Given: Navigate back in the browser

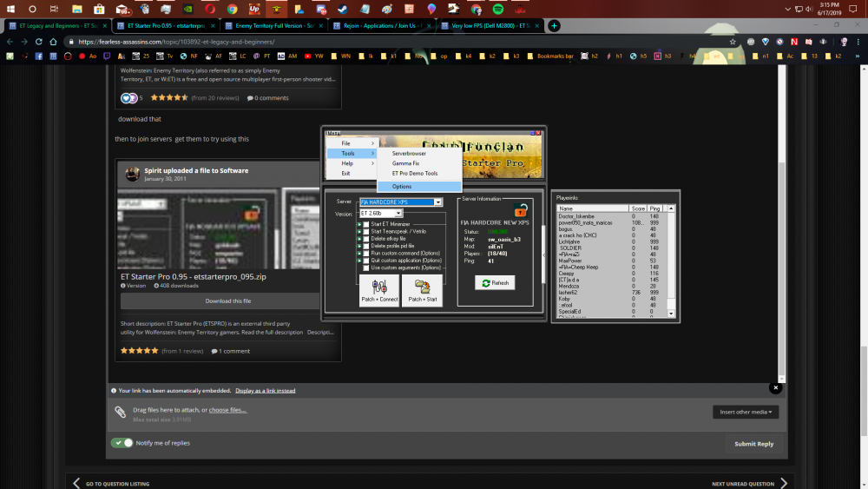Looking at the screenshot, I should point(10,42).
